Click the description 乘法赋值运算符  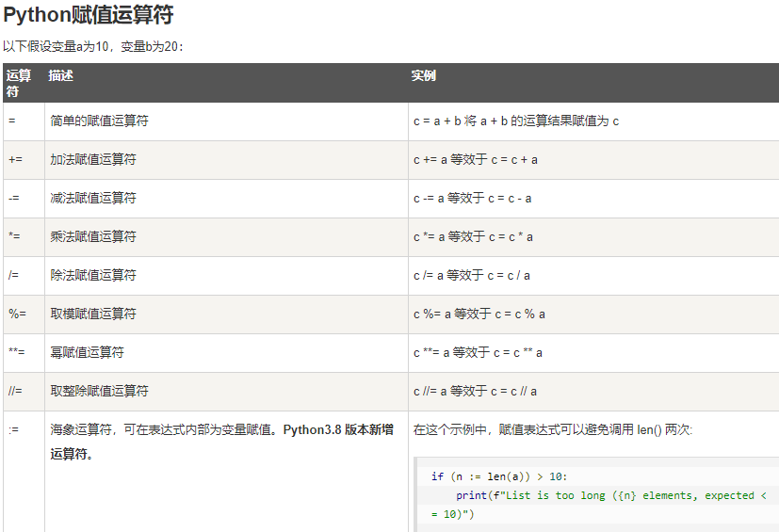point(93,236)
